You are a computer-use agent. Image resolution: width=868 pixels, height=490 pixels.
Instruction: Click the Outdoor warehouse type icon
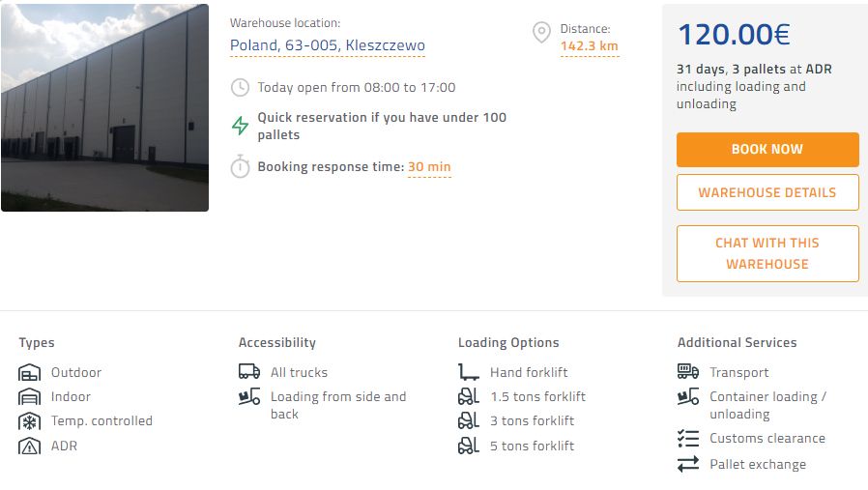click(x=30, y=373)
